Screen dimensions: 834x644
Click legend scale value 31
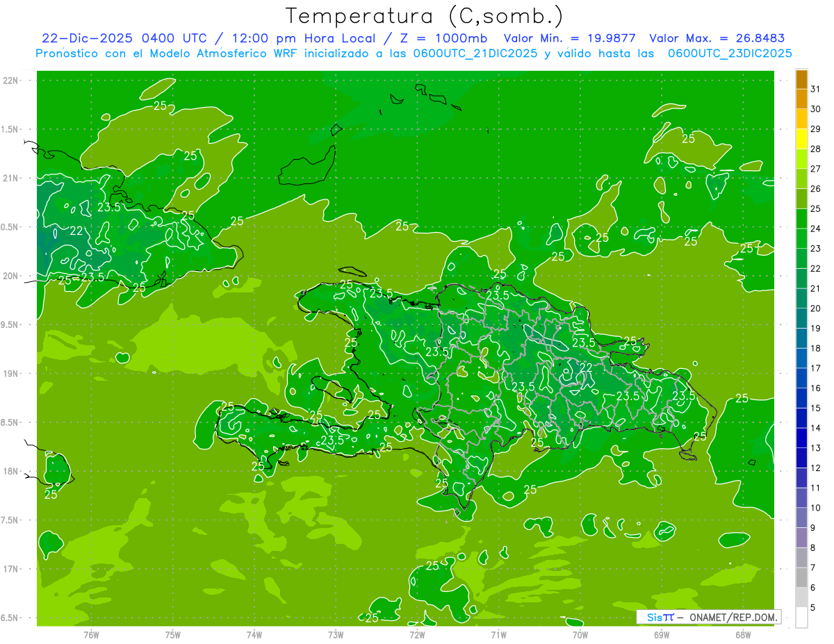coord(816,89)
